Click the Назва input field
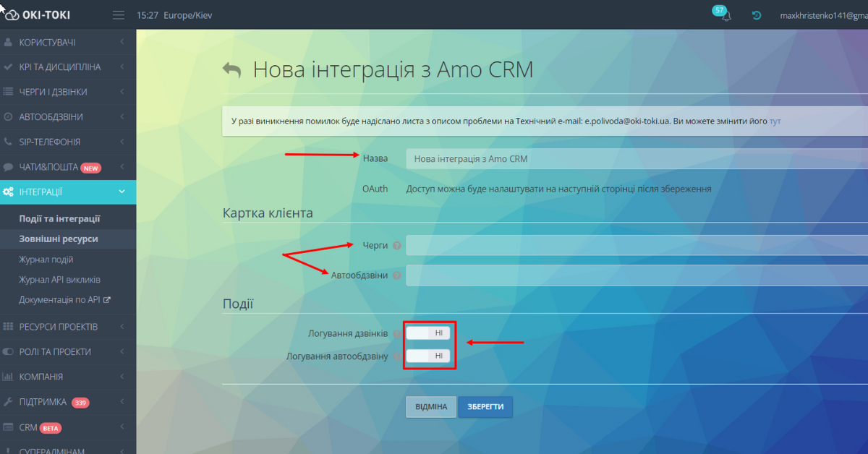 [637, 158]
